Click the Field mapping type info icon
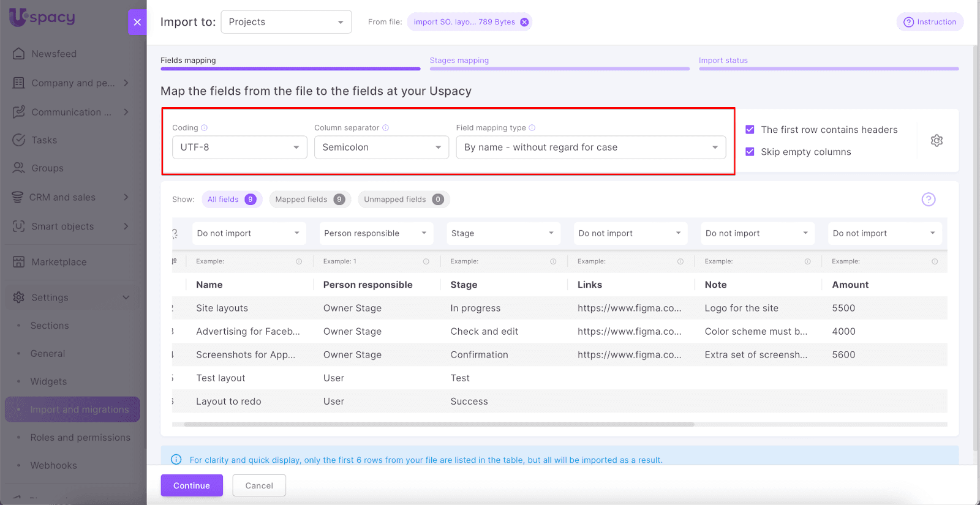This screenshot has height=505, width=980. [x=532, y=128]
